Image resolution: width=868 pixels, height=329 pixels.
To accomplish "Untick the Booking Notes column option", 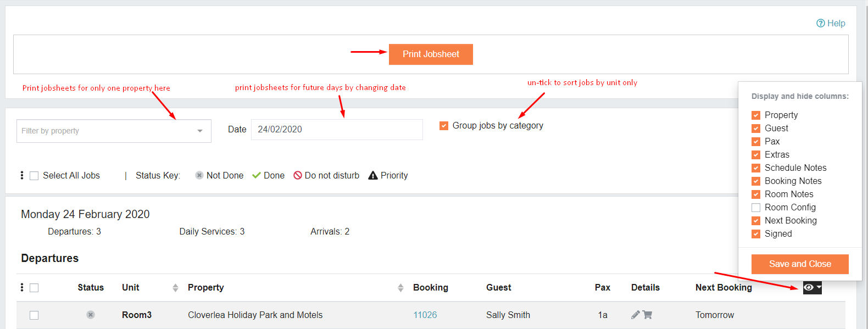I will pyautogui.click(x=756, y=181).
